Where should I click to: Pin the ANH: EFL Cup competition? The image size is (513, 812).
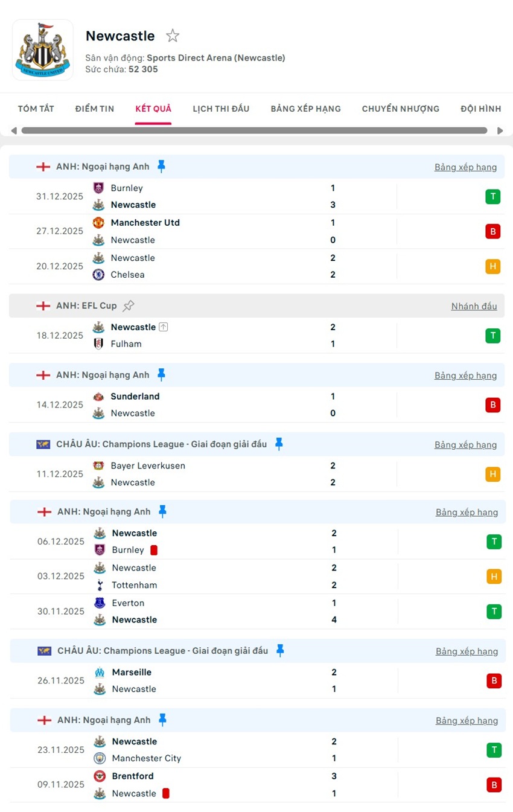[x=128, y=305]
